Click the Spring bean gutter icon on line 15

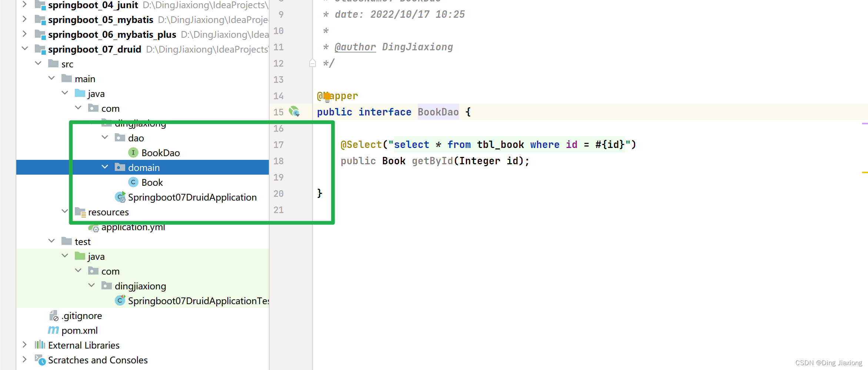[x=294, y=111]
